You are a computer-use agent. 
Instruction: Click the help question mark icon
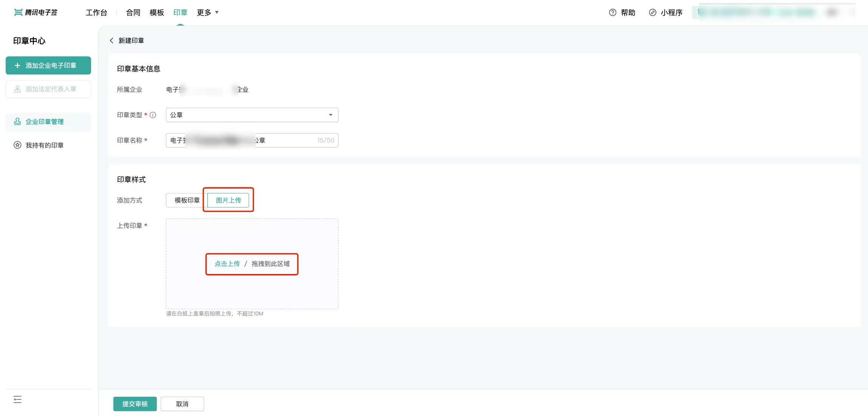pos(613,12)
